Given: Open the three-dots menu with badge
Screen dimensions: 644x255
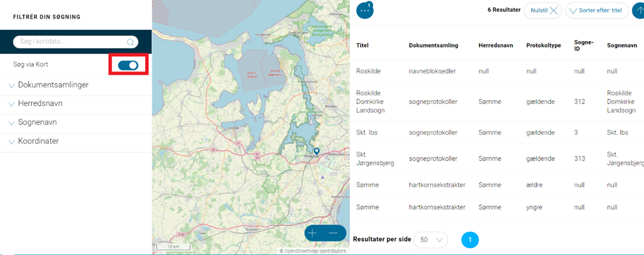Looking at the screenshot, I should pos(365,10).
